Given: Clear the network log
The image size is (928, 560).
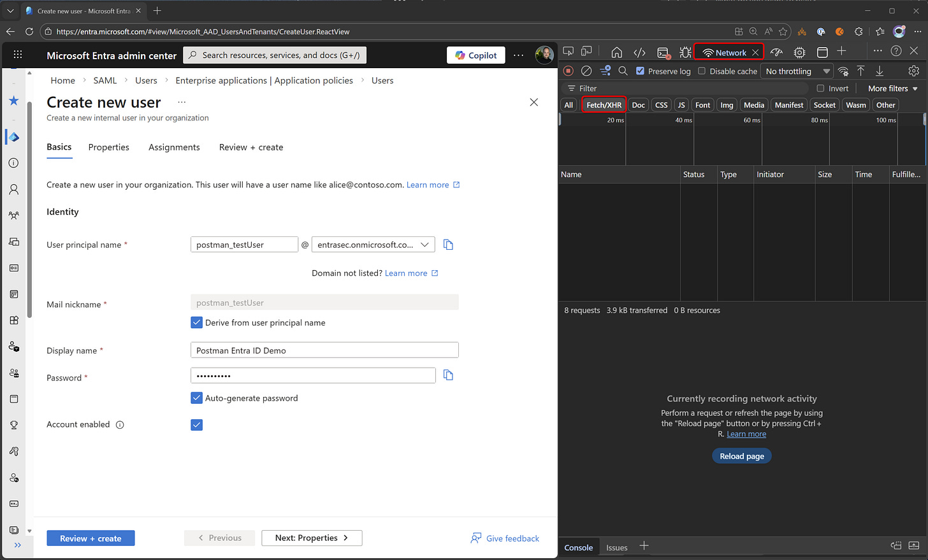Looking at the screenshot, I should [x=586, y=71].
